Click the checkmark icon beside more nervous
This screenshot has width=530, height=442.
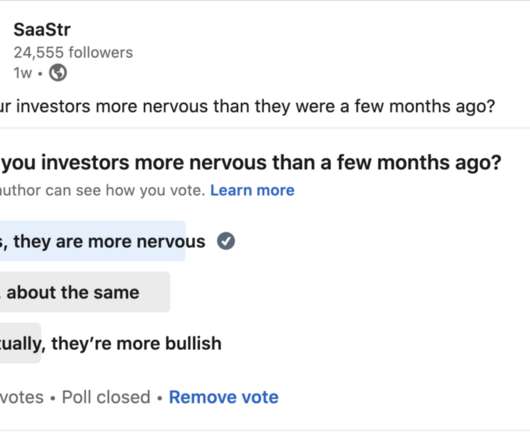(x=226, y=241)
